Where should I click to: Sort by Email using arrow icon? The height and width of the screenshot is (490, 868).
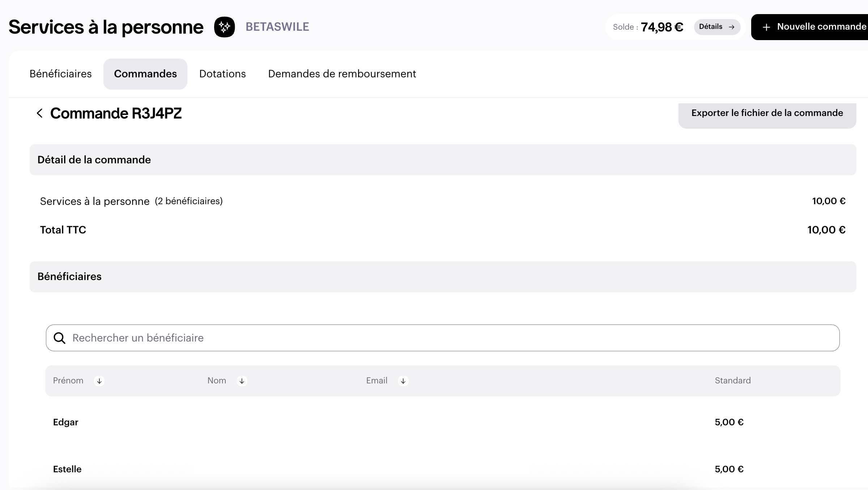pyautogui.click(x=403, y=381)
